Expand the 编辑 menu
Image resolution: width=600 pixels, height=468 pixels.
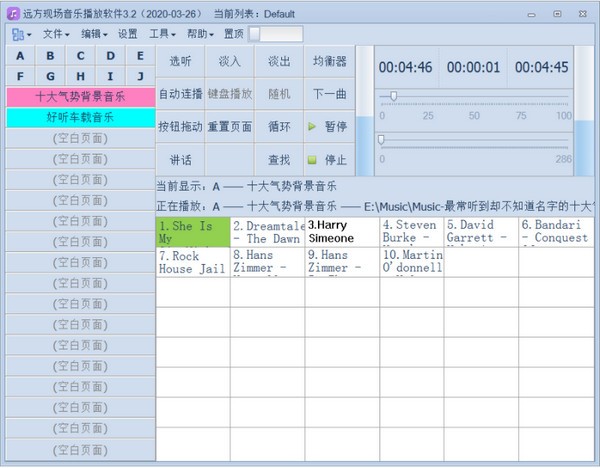[x=94, y=34]
